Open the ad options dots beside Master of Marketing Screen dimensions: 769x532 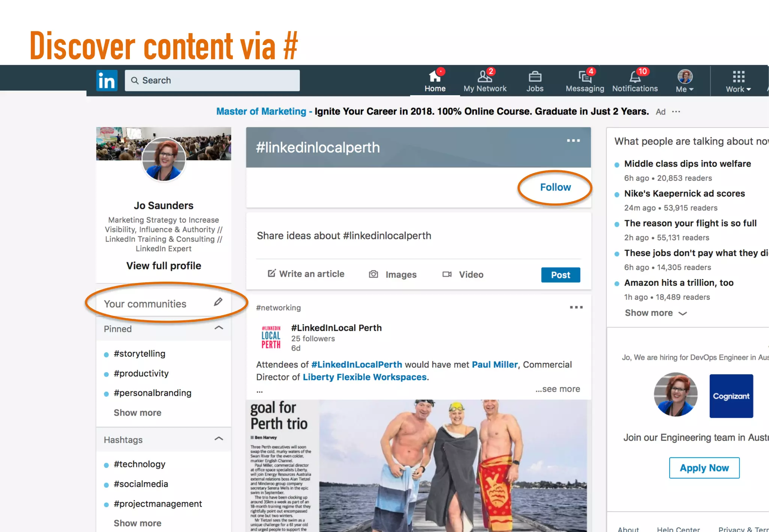[676, 112]
